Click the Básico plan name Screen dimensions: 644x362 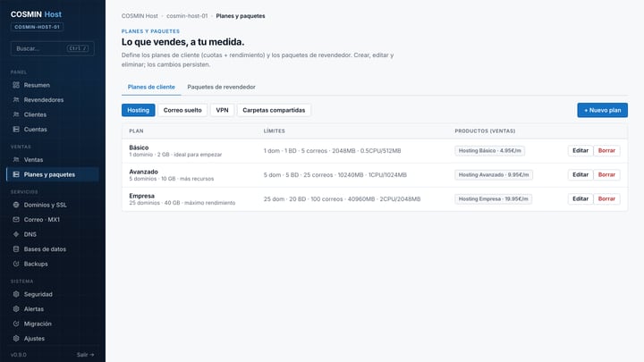click(x=139, y=147)
